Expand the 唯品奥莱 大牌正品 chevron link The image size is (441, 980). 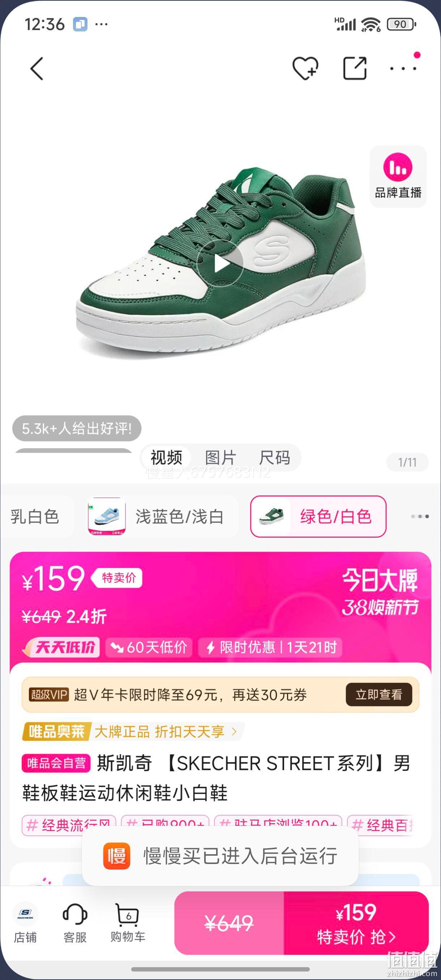click(234, 731)
